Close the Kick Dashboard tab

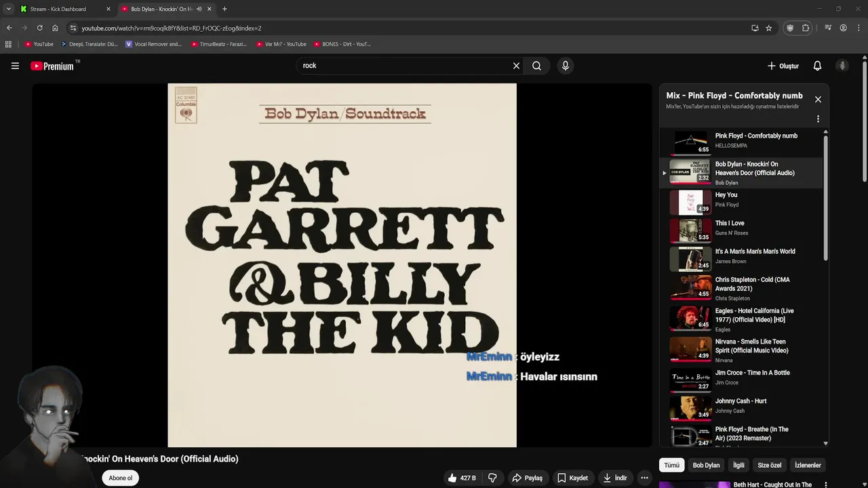point(108,9)
